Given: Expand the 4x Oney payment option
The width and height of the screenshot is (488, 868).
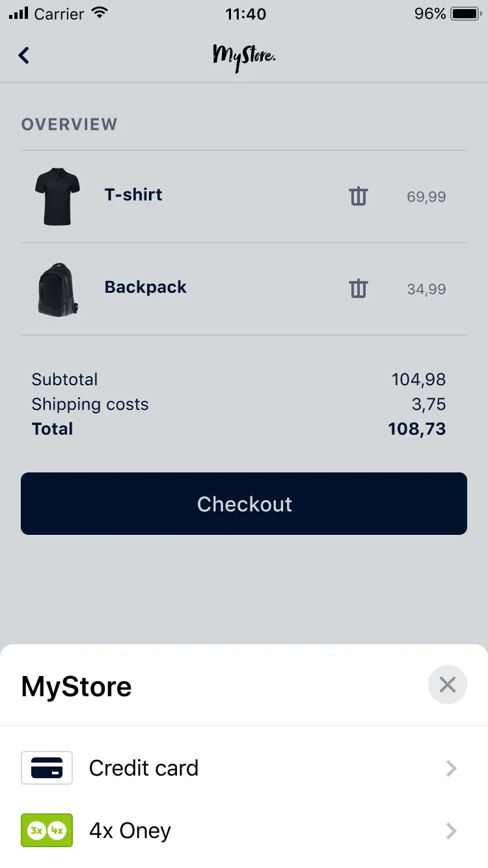Looking at the screenshot, I should coord(451,830).
